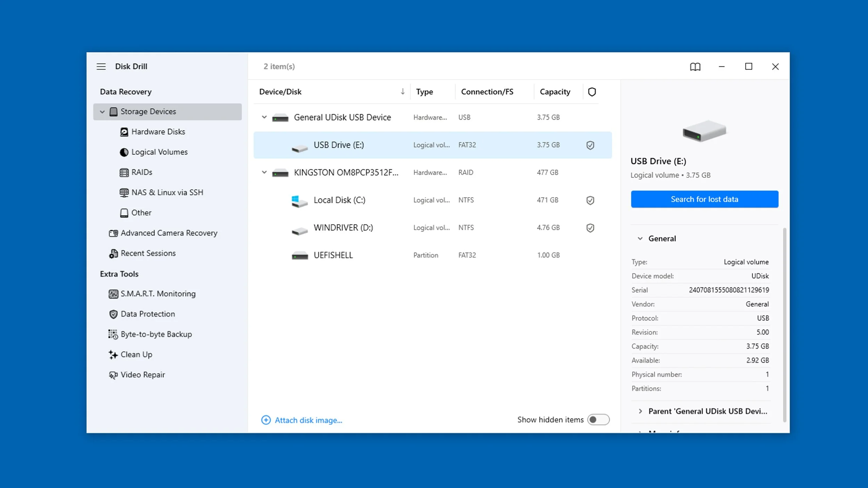Click the General UDisk USB Device drive icon
868x488 pixels.
pos(280,118)
